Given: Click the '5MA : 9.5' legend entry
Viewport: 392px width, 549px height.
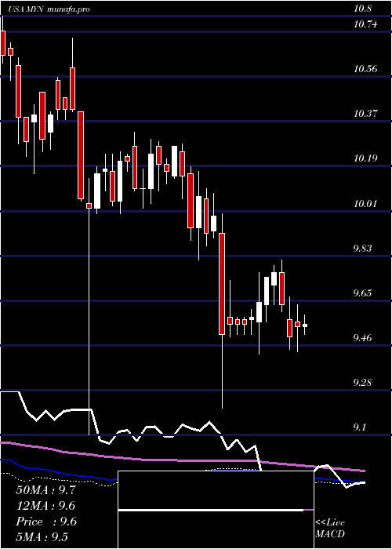Looking at the screenshot, I should [x=42, y=536].
